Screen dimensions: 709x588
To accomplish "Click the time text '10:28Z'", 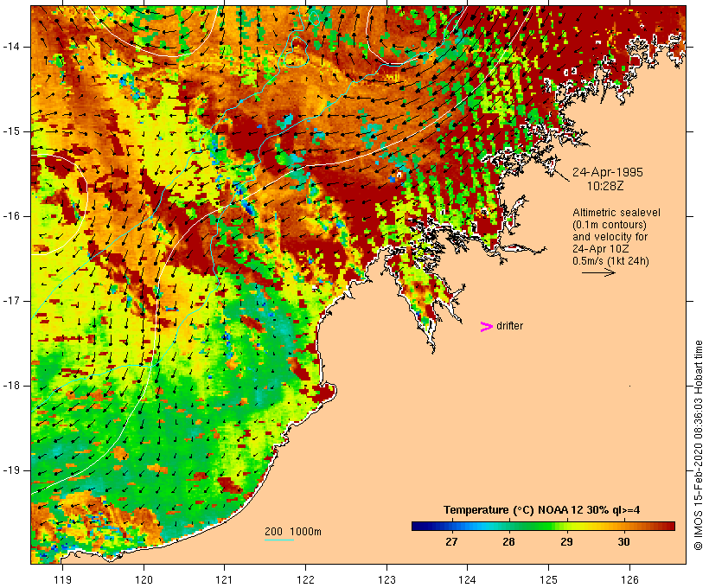I will (605, 187).
